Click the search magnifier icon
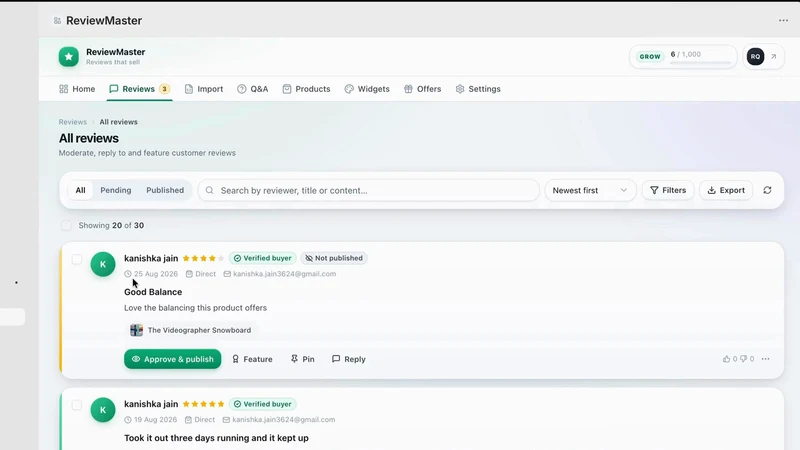Screen dimensions: 800x450 [x=209, y=190]
